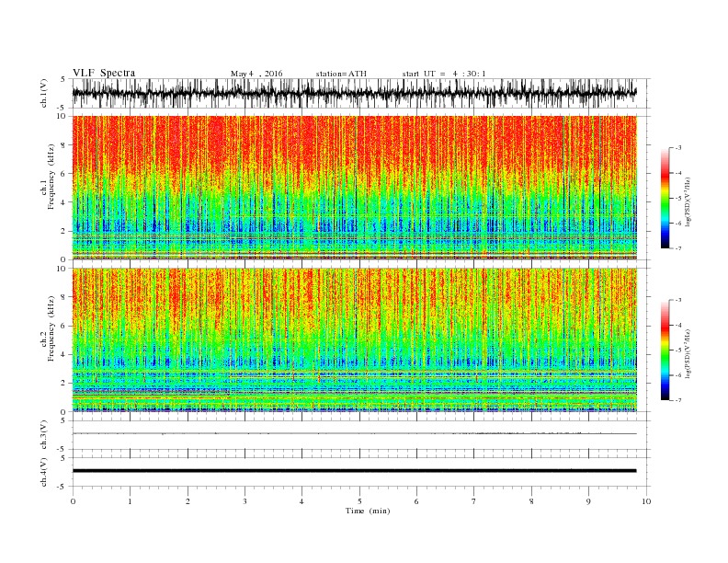Click the thick black ch.4 voltage trace

pos(355,471)
